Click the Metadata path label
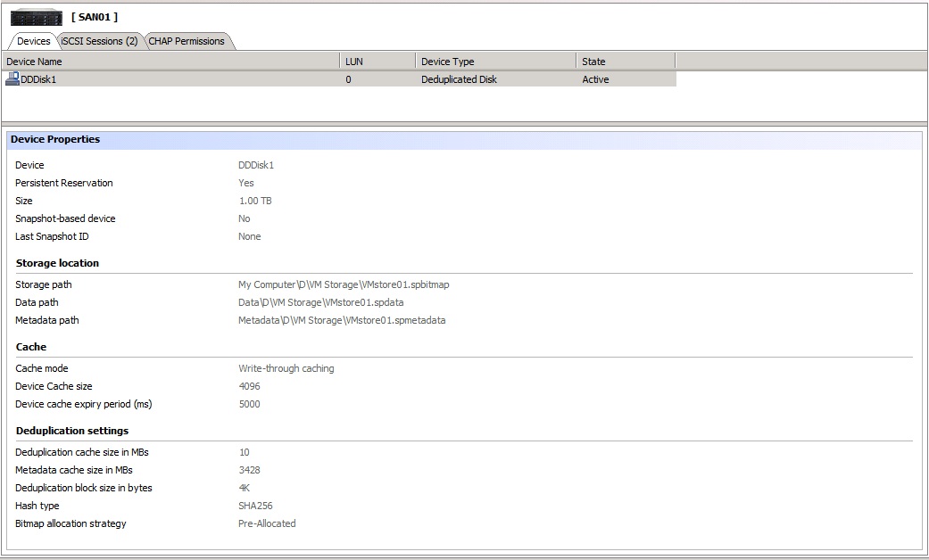This screenshot has height=560, width=929. tap(46, 320)
